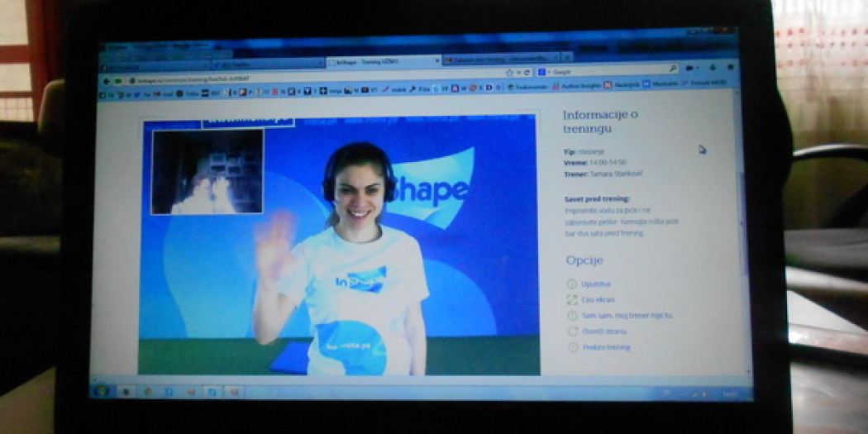
Task: Click the 'Prekini trening' link
Action: [x=606, y=347]
